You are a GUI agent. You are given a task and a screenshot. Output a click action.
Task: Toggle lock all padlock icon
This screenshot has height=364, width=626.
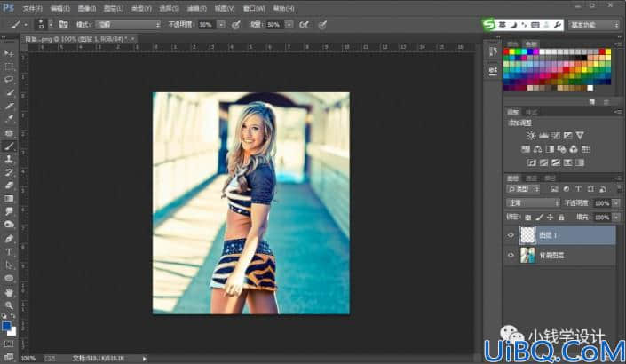pyautogui.click(x=561, y=218)
